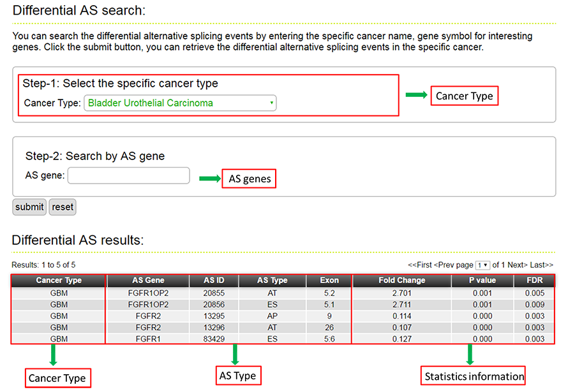Sort by the AS Gene column header
Screen dimensions: 568x392
click(x=148, y=280)
